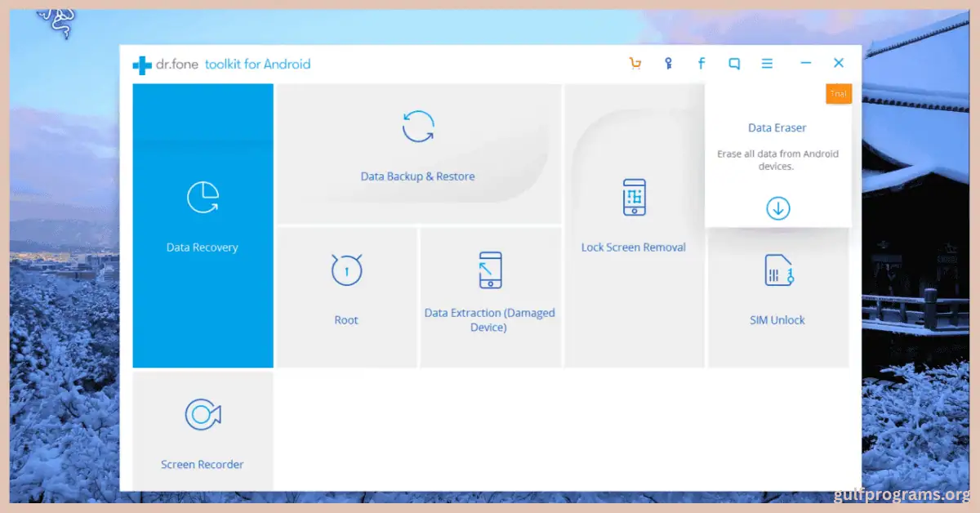Click the Data Eraser download arrow
The height and width of the screenshot is (513, 980).
tap(777, 208)
